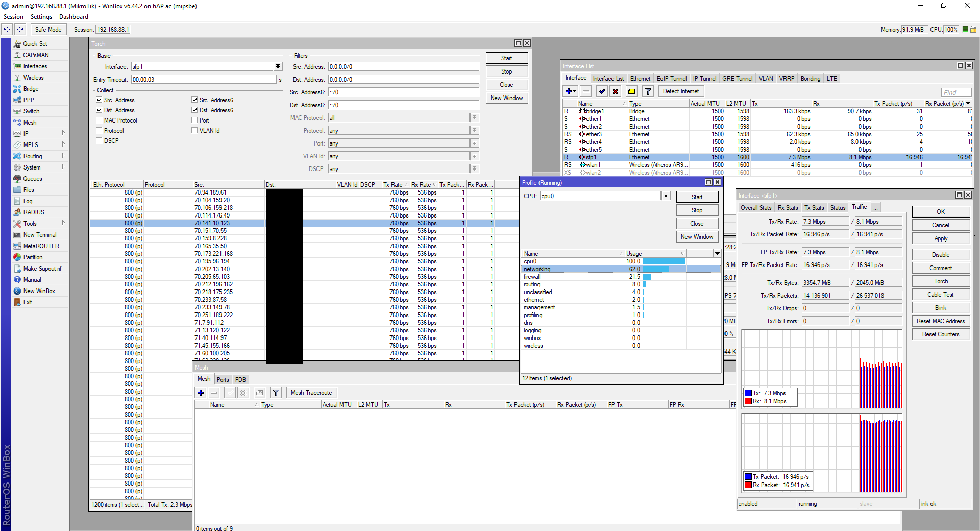The width and height of the screenshot is (980, 531).
Task: Click the red disable X in Interface List toolbar
Action: [x=616, y=91]
